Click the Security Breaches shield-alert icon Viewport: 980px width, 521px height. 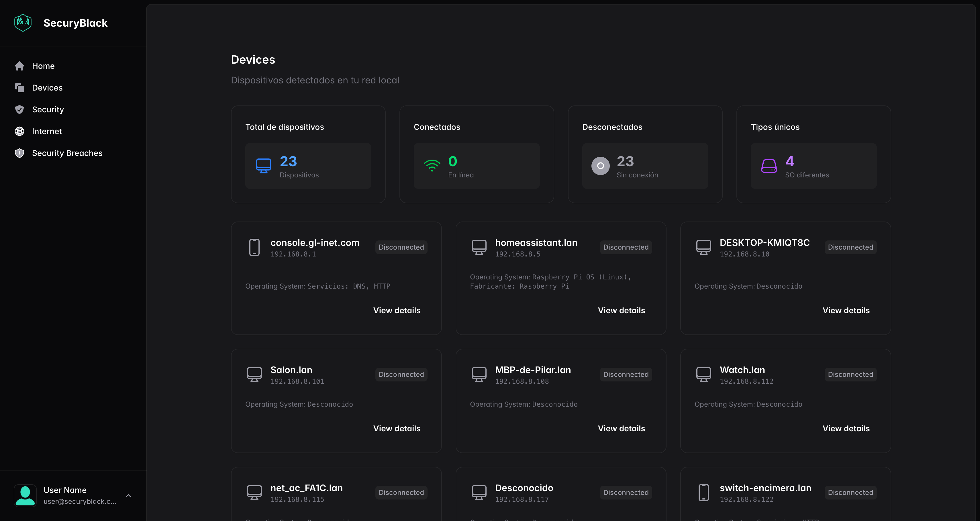click(19, 153)
